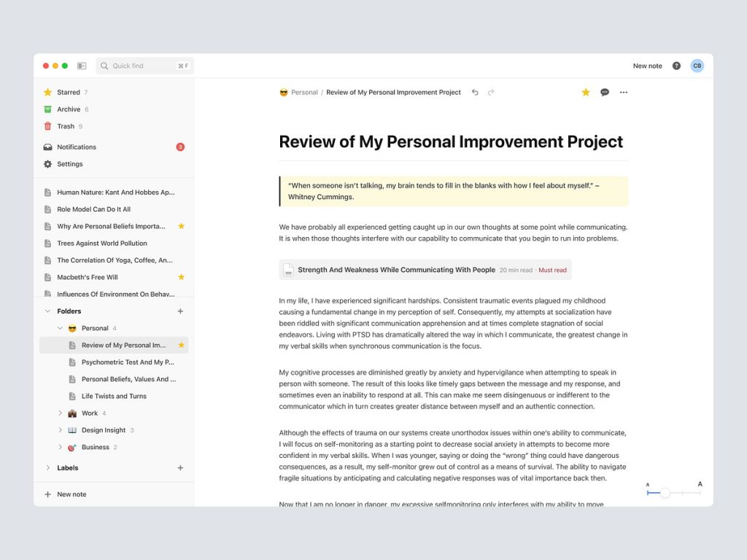747x560 pixels.
Task: Add a new label with plus icon
Action: click(180, 468)
